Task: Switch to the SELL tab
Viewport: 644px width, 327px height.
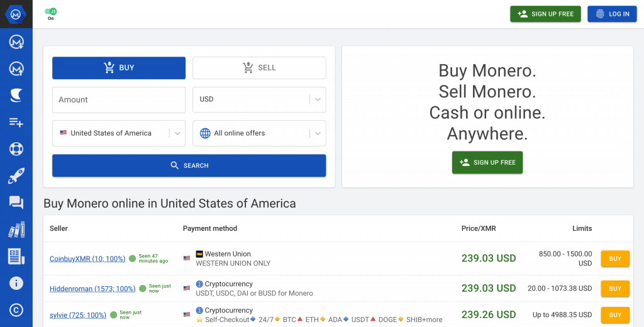Action: [x=259, y=68]
